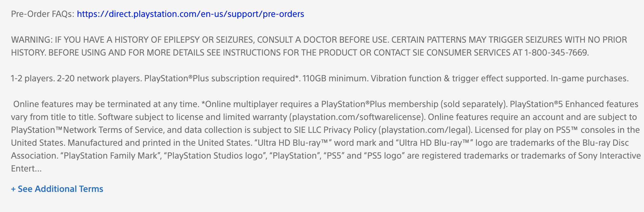Expand See Additional Terms
Image resolution: width=644 pixels, height=212 pixels.
coord(57,189)
